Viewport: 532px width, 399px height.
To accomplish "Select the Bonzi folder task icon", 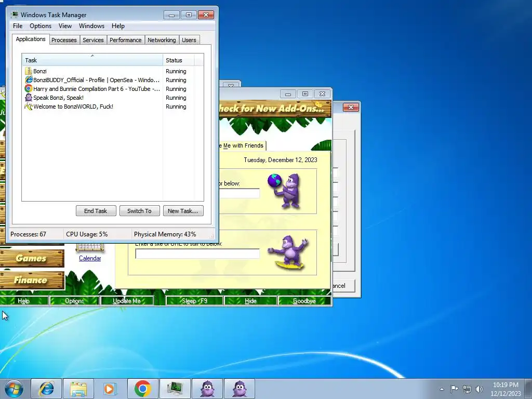I will tap(29, 71).
